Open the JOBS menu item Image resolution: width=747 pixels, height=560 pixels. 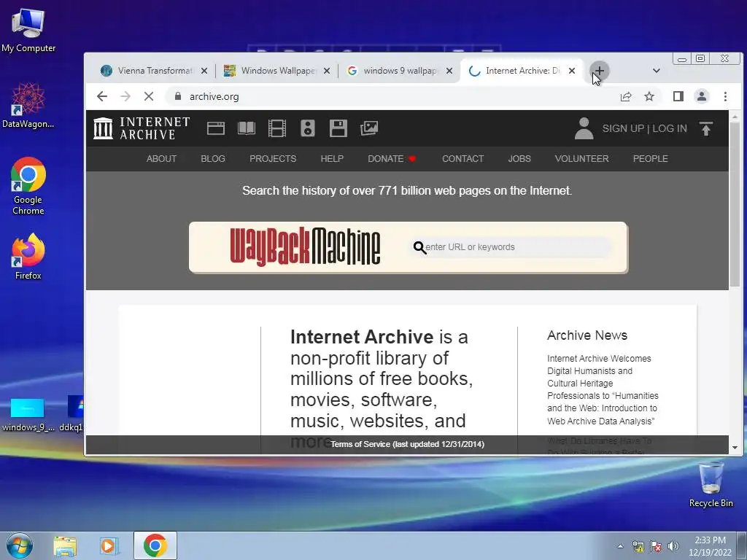point(519,159)
